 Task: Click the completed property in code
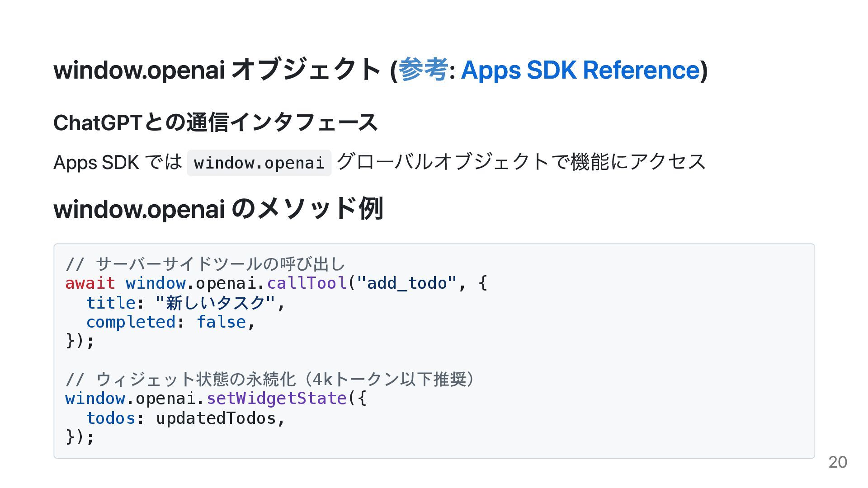pos(131,322)
